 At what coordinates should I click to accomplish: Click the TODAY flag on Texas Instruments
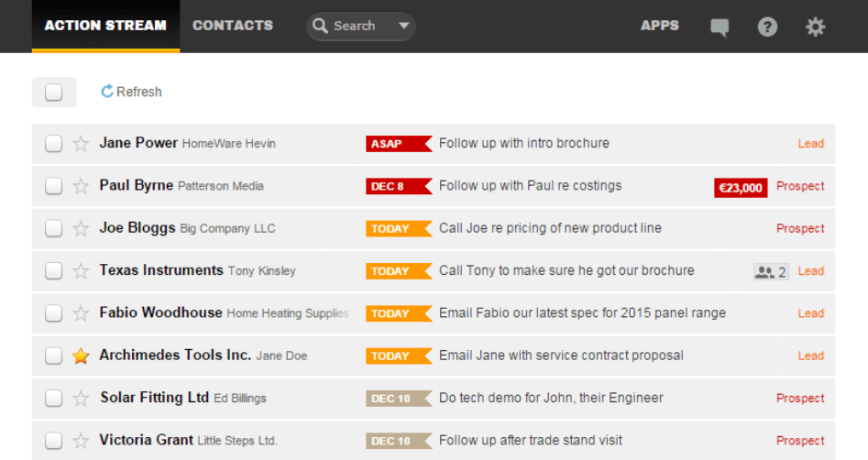tap(399, 271)
